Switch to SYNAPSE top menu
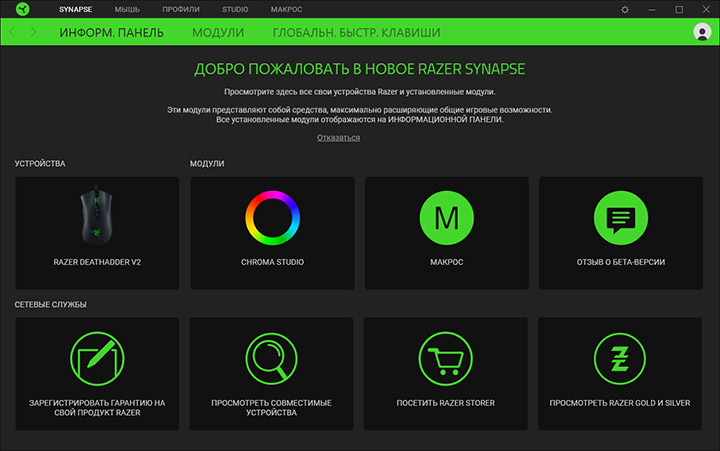The height and width of the screenshot is (451, 720). tap(75, 9)
